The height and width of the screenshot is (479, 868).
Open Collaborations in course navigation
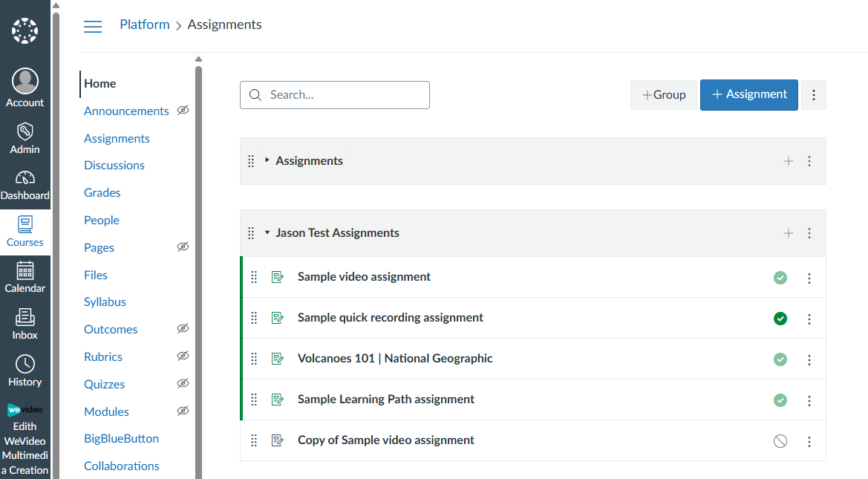[x=122, y=466]
